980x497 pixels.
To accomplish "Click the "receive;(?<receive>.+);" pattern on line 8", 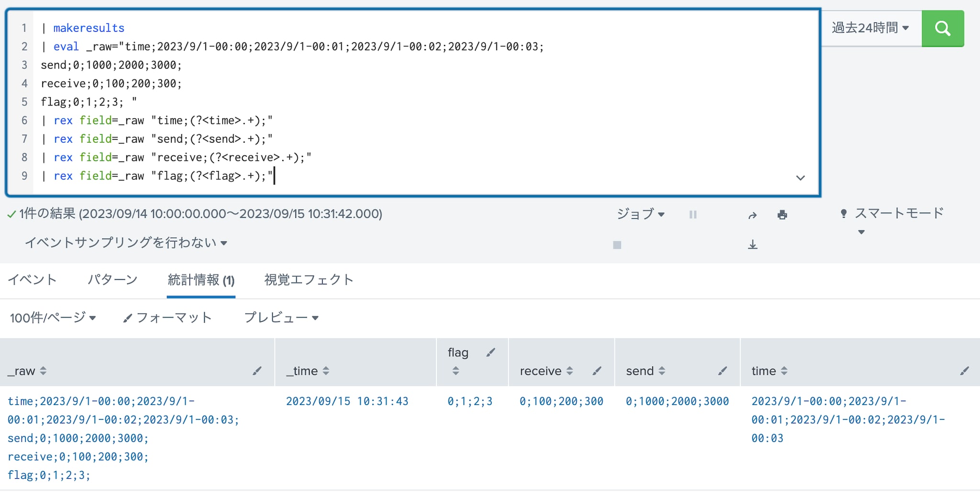I will (231, 157).
